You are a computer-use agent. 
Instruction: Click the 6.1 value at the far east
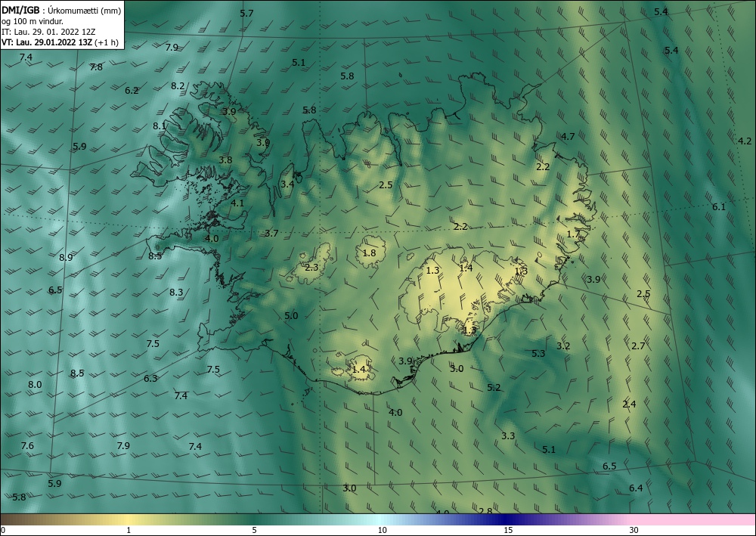[x=719, y=207]
